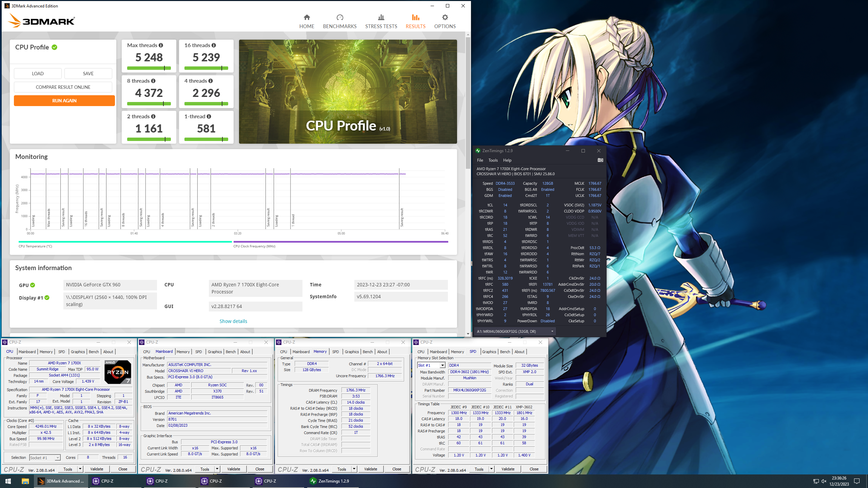Click the 3DMark logo
The height and width of the screenshot is (488, 868).
coord(41,21)
